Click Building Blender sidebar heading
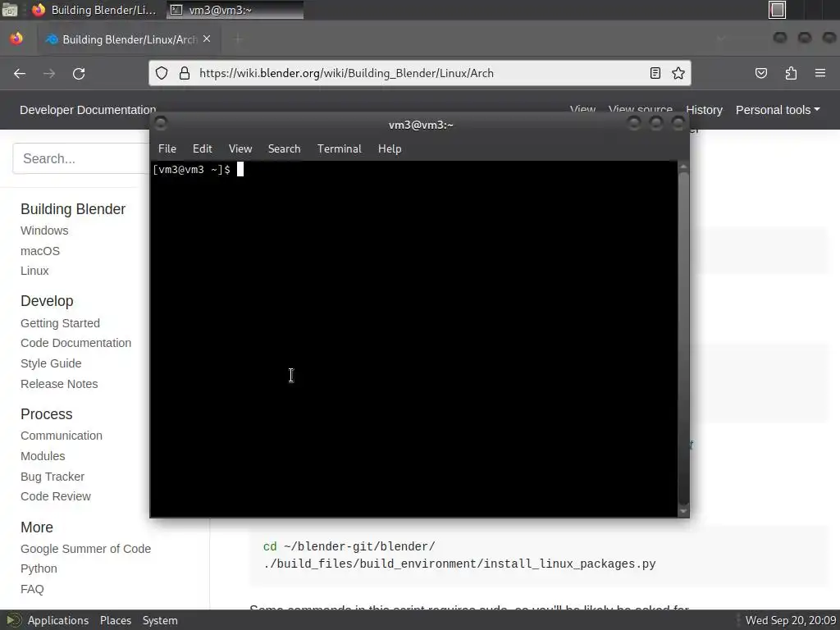Image resolution: width=840 pixels, height=630 pixels. click(x=73, y=209)
